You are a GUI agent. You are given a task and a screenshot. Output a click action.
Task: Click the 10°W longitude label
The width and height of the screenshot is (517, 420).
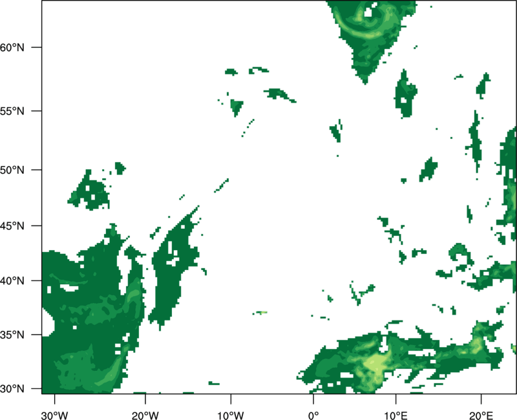[x=231, y=415]
